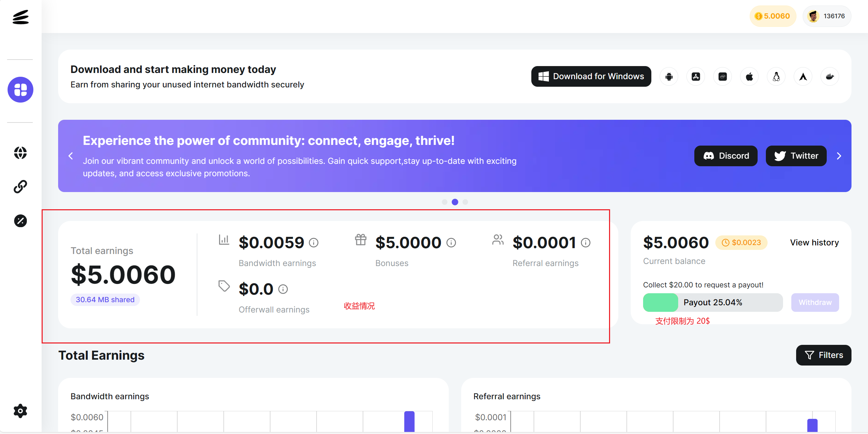This screenshot has width=868, height=434.
Task: Click the Android download icon
Action: 669,76
